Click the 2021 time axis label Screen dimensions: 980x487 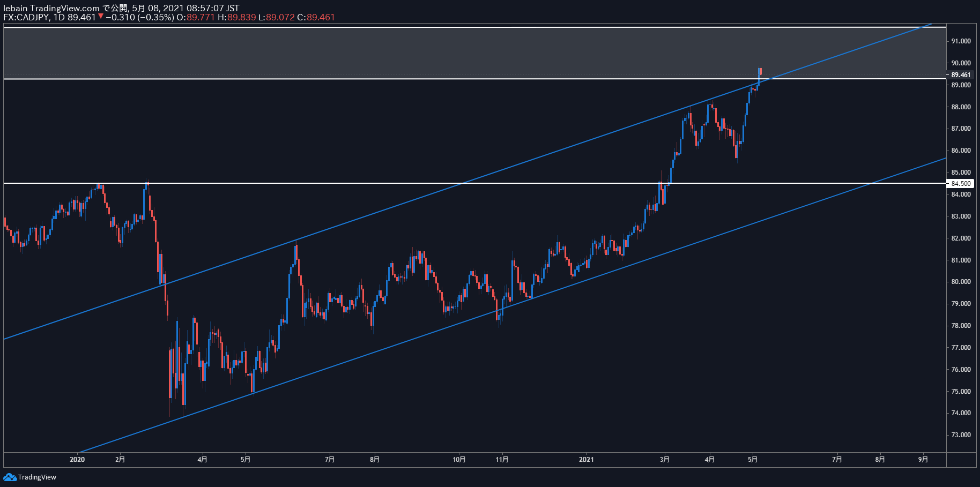tap(586, 459)
